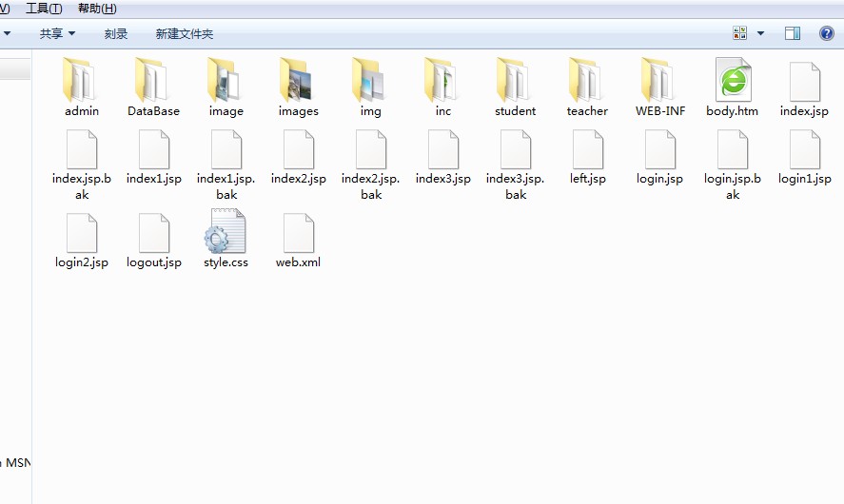Select the logout.jsp file icon
The height and width of the screenshot is (504, 844).
click(x=154, y=233)
